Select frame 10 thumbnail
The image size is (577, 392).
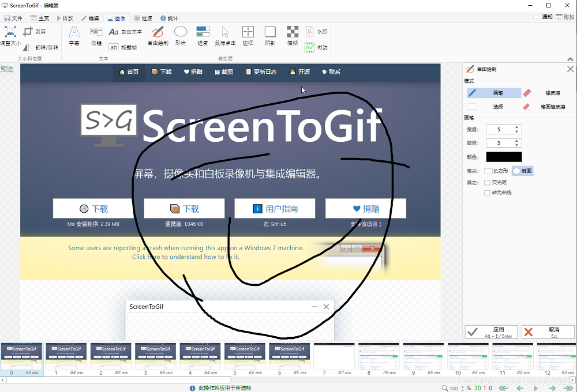468,359
